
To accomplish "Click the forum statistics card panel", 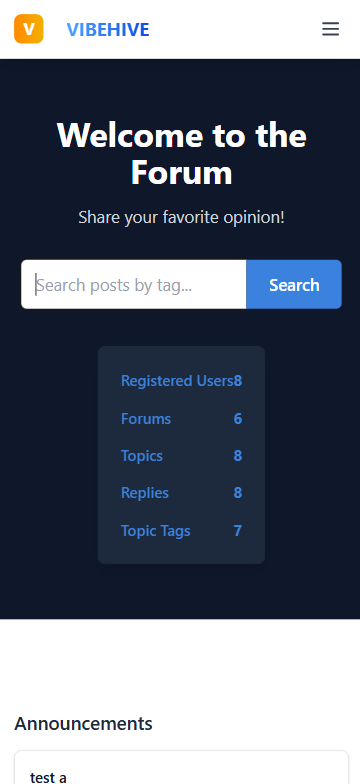I will tap(182, 455).
